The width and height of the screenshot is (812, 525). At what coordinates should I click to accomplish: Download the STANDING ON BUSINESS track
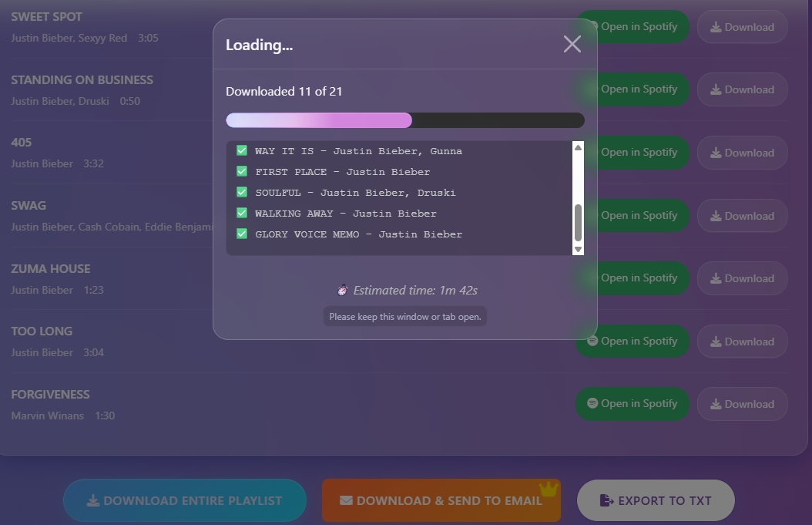[742, 89]
